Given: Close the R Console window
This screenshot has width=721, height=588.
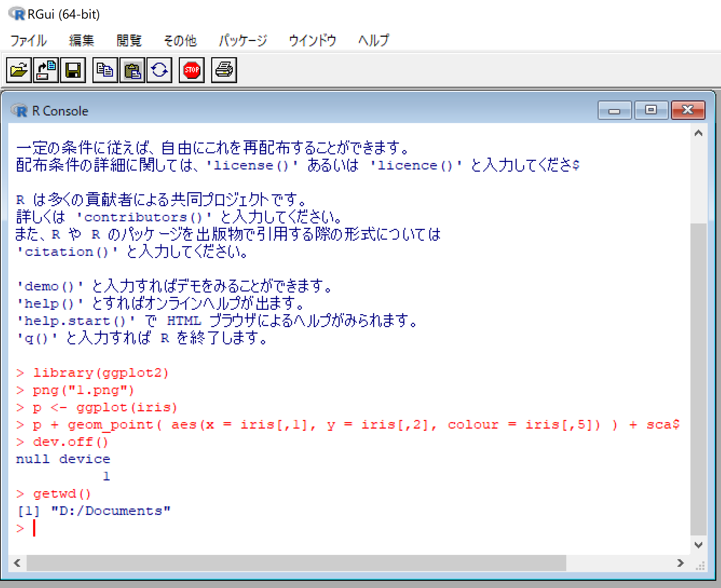Looking at the screenshot, I should tap(688, 110).
